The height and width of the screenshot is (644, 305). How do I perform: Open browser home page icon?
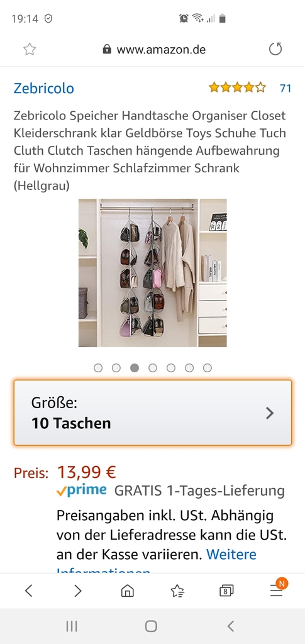127,591
